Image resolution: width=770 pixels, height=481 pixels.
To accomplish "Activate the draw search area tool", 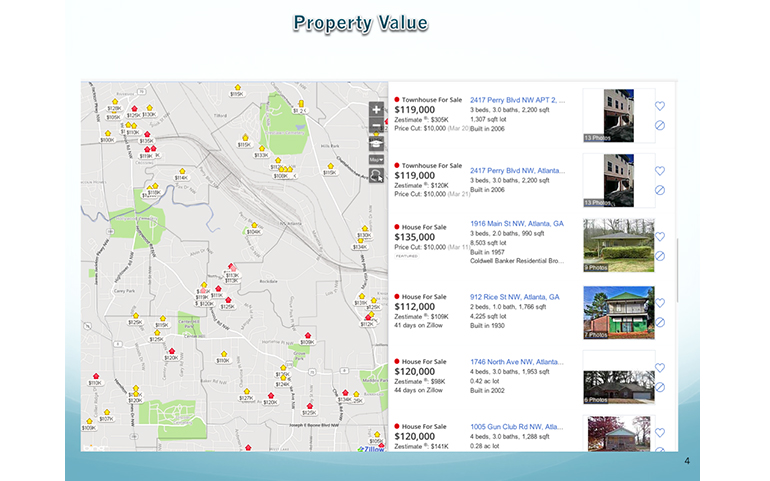I will point(376,176).
